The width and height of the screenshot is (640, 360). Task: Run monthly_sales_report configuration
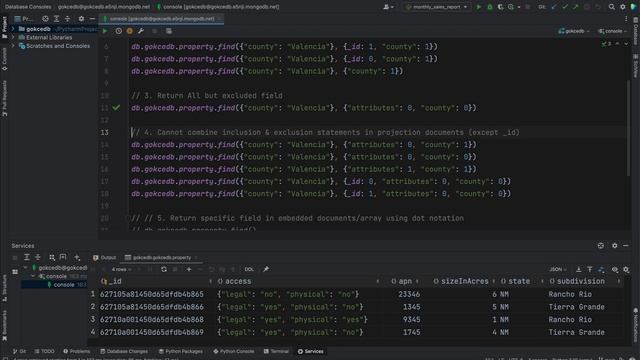[x=479, y=7]
